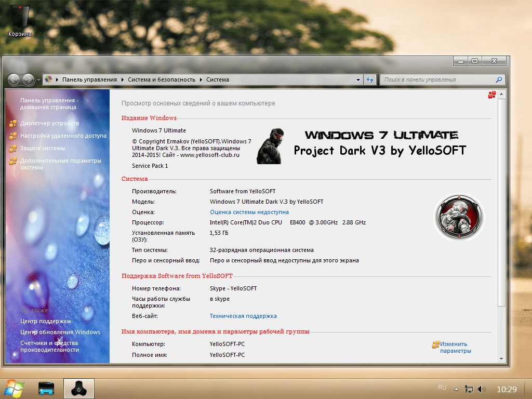Open the volume speaker tray icon

481,389
